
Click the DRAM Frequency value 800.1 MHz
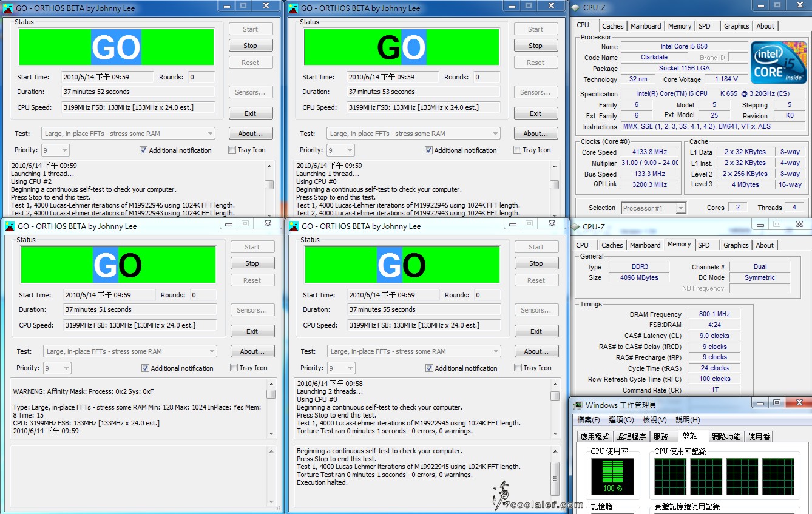tap(714, 314)
